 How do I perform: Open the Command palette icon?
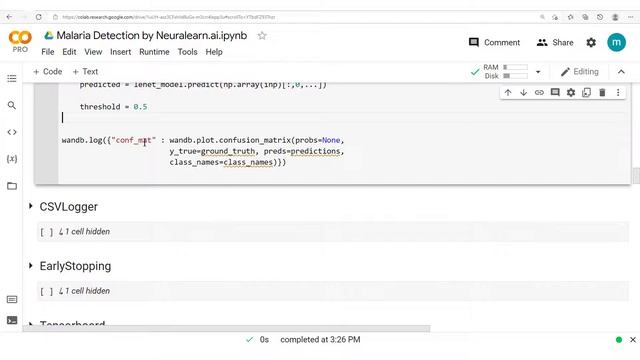tap(12, 300)
